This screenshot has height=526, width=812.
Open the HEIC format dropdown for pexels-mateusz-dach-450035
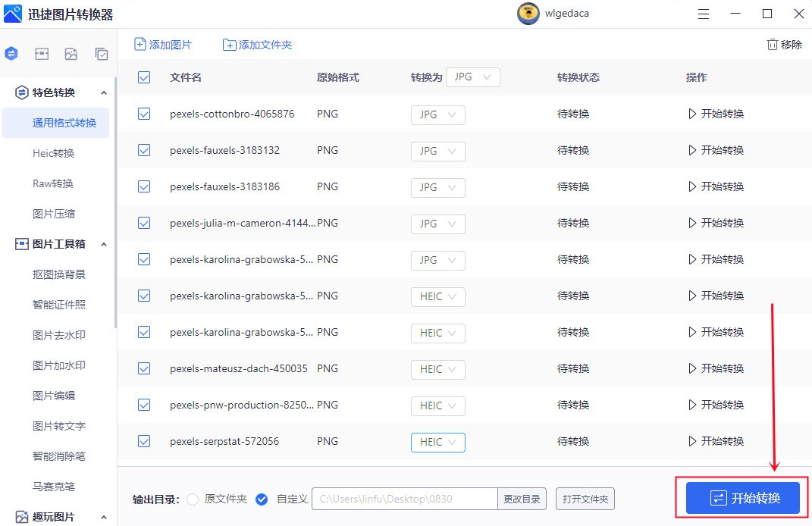pos(437,369)
